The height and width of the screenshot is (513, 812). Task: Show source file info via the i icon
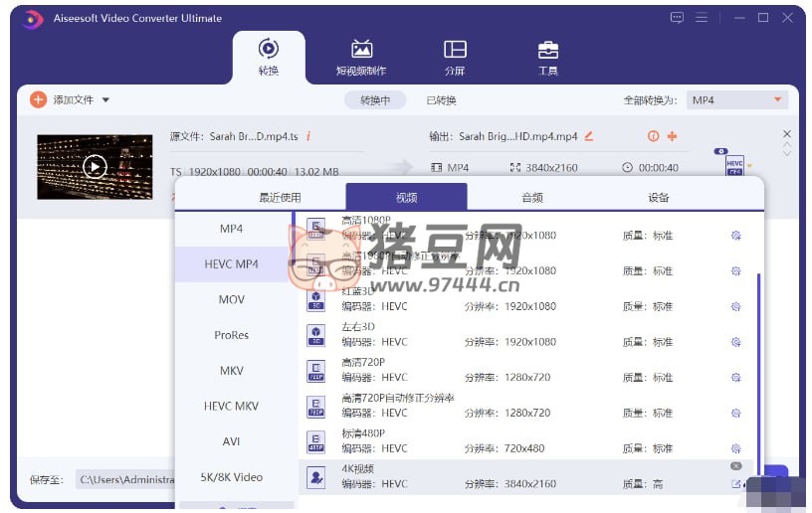click(x=308, y=136)
